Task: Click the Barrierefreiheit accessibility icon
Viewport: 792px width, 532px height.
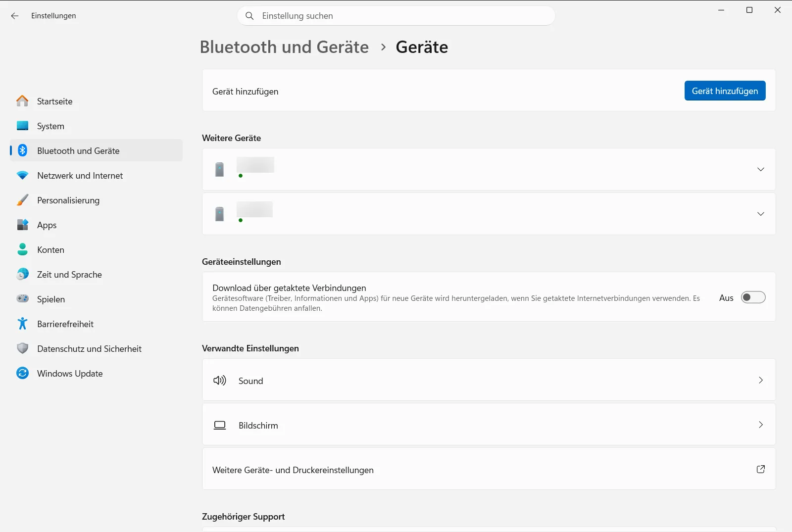Action: pos(22,324)
